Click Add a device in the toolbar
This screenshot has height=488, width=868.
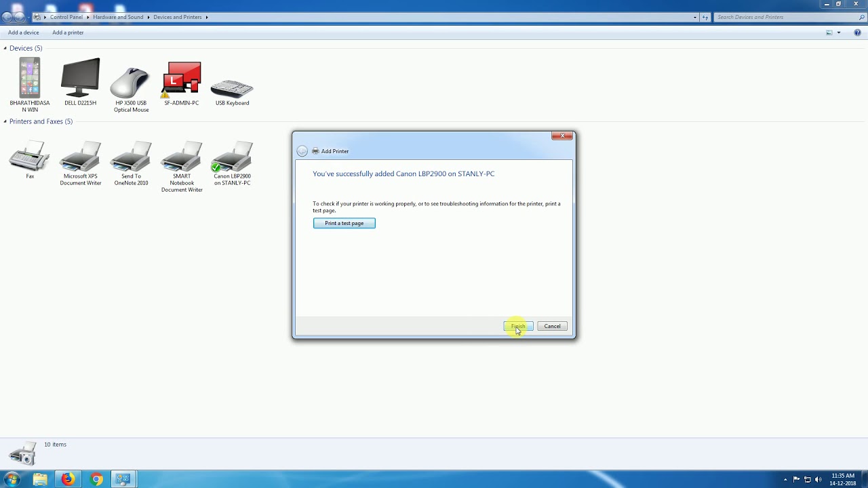[24, 33]
